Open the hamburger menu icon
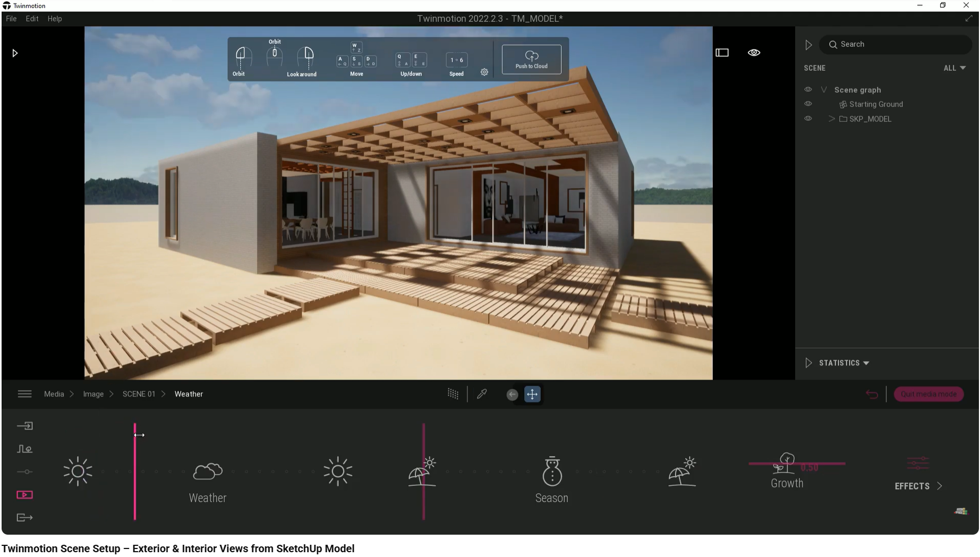The width and height of the screenshot is (980, 557). [x=24, y=394]
